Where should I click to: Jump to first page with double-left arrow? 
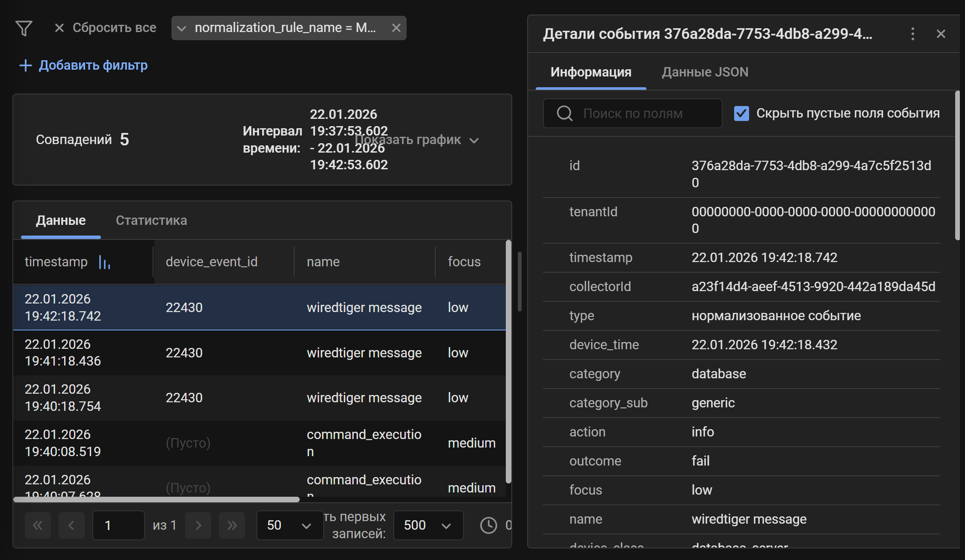(38, 525)
